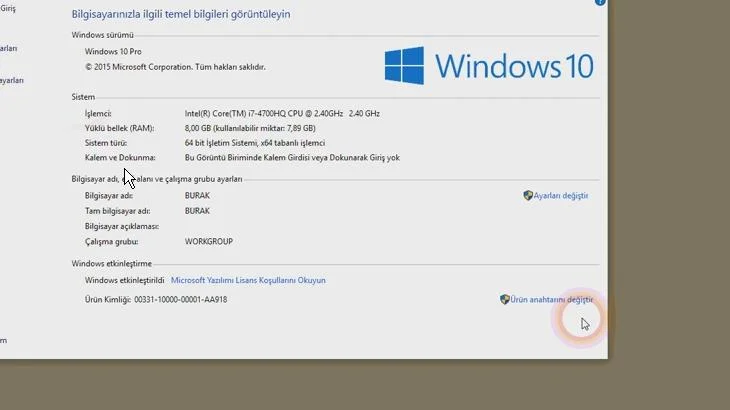Open Microsoft Yazılımı Lisans Koşullarını Okuyun link
The image size is (730, 410).
tap(248, 281)
